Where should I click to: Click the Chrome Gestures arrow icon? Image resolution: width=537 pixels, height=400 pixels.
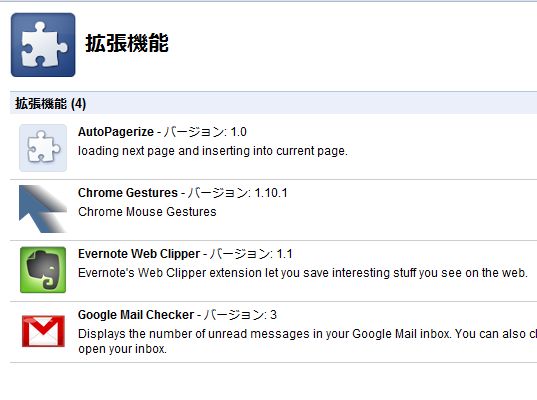(43, 209)
